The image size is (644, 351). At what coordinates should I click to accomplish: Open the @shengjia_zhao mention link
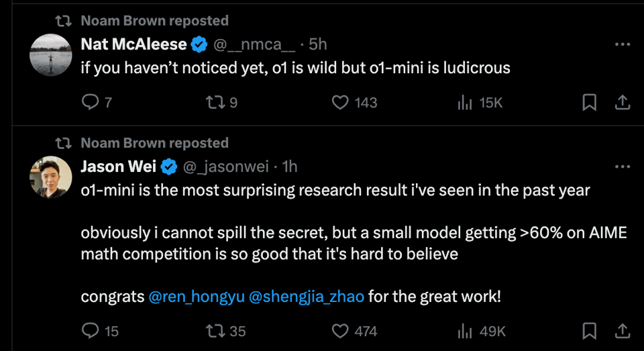pos(307,296)
